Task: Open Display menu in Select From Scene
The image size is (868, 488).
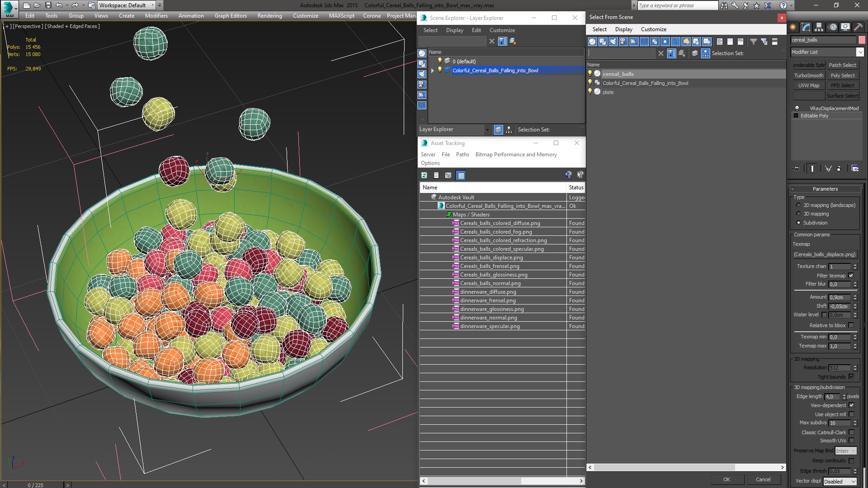Action: click(x=623, y=29)
